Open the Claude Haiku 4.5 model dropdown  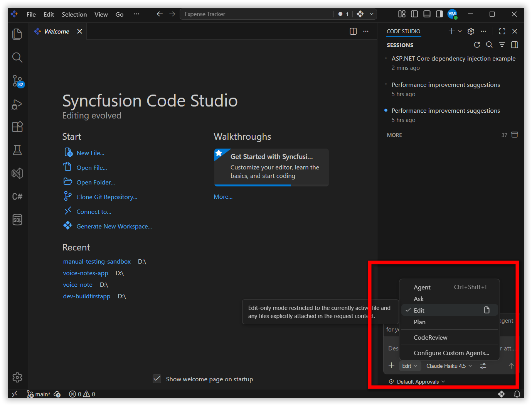click(x=449, y=366)
